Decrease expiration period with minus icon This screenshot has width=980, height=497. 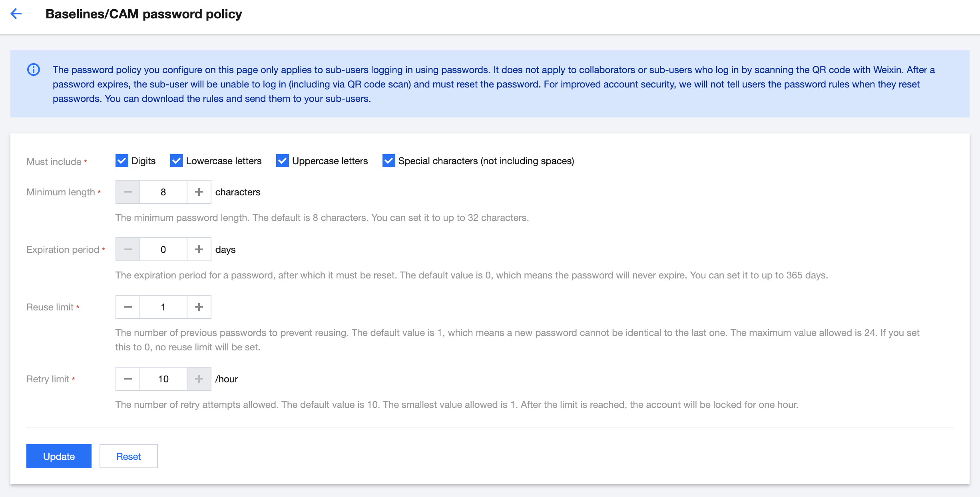(x=128, y=249)
